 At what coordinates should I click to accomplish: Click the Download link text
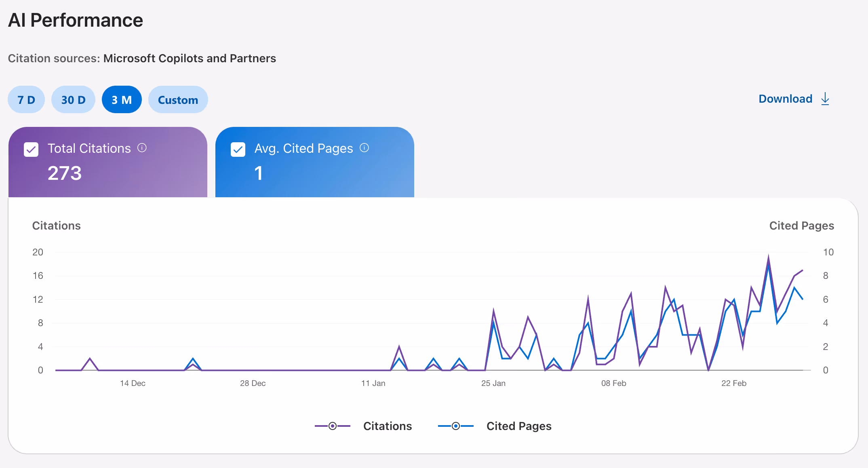point(785,99)
